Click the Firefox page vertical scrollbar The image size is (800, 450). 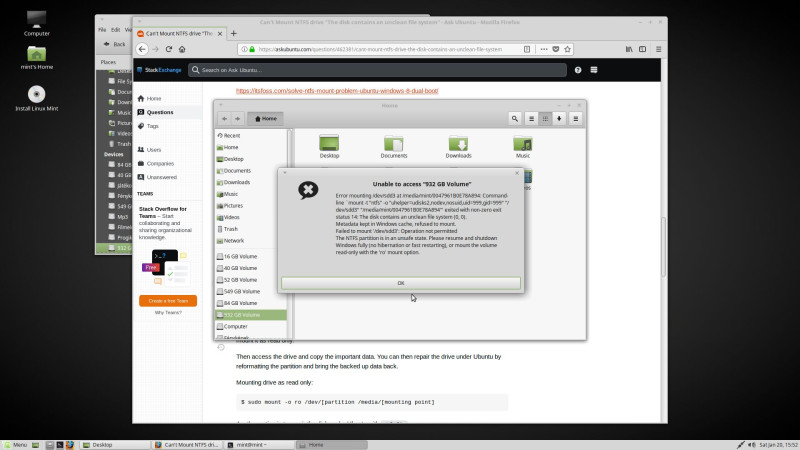coord(664,247)
